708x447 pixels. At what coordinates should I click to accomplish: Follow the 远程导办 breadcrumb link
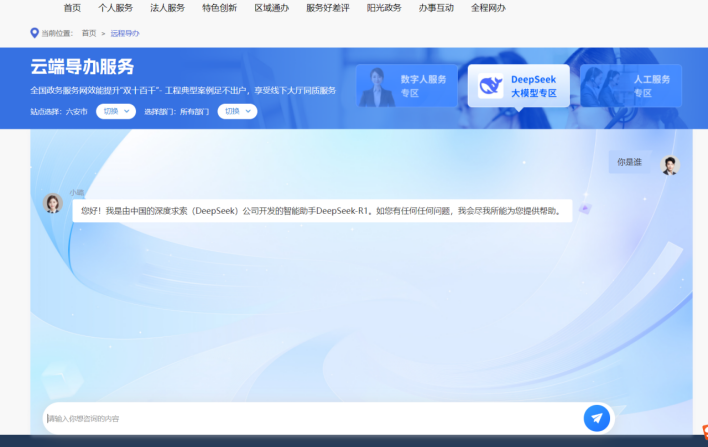click(125, 33)
